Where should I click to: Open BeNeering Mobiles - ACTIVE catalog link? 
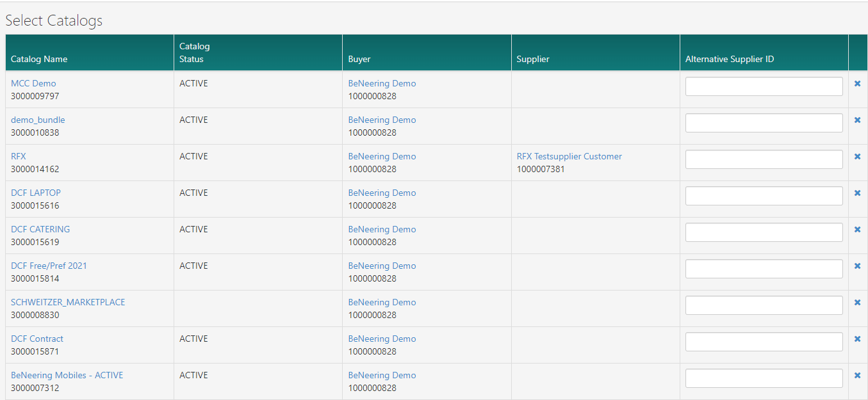(67, 375)
